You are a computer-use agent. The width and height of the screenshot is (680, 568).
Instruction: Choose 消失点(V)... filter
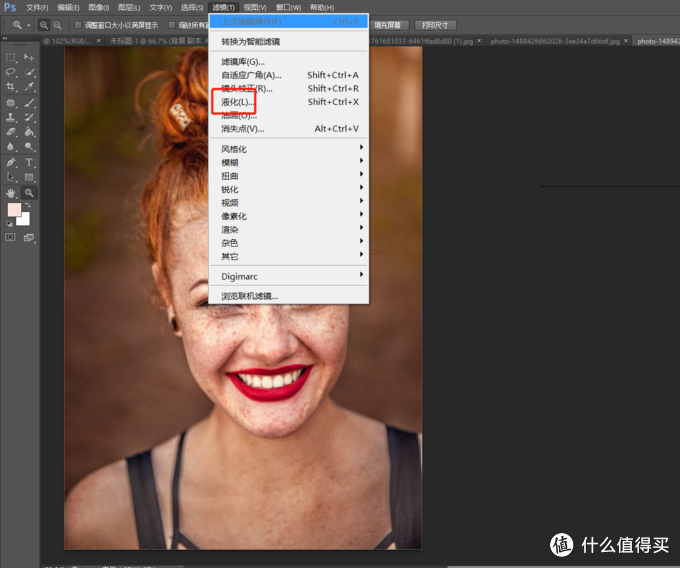pyautogui.click(x=289, y=129)
